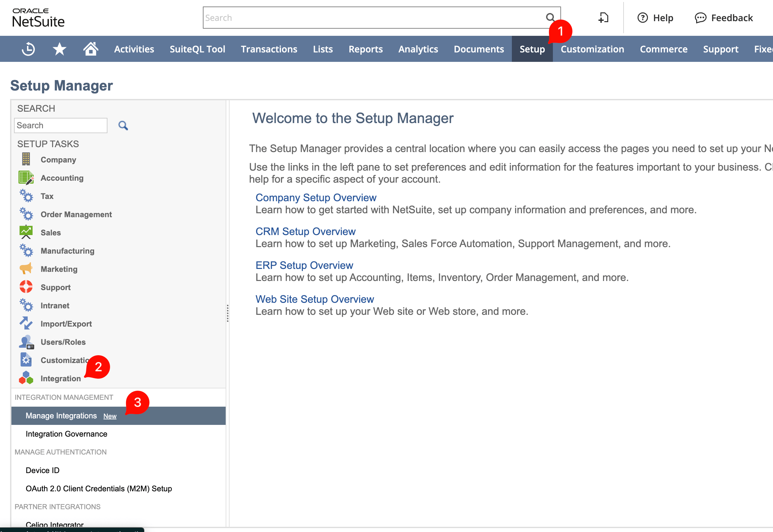773x532 pixels.
Task: Open the Setup menu
Action: point(532,49)
